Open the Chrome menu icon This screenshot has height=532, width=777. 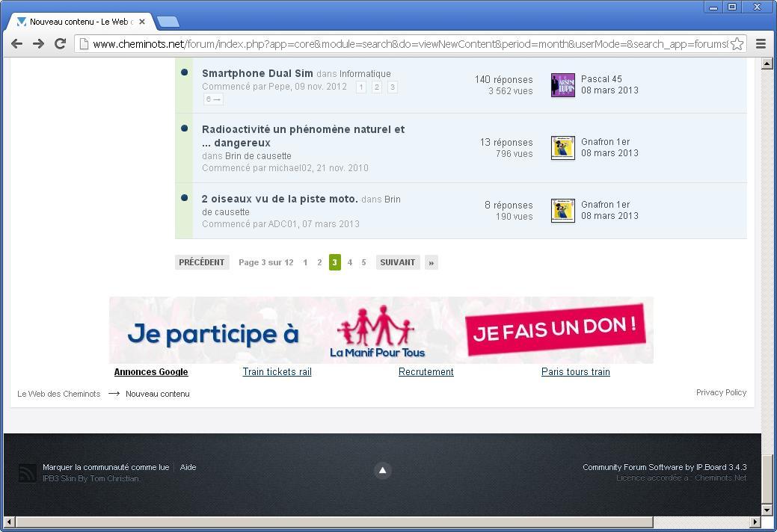click(x=761, y=44)
